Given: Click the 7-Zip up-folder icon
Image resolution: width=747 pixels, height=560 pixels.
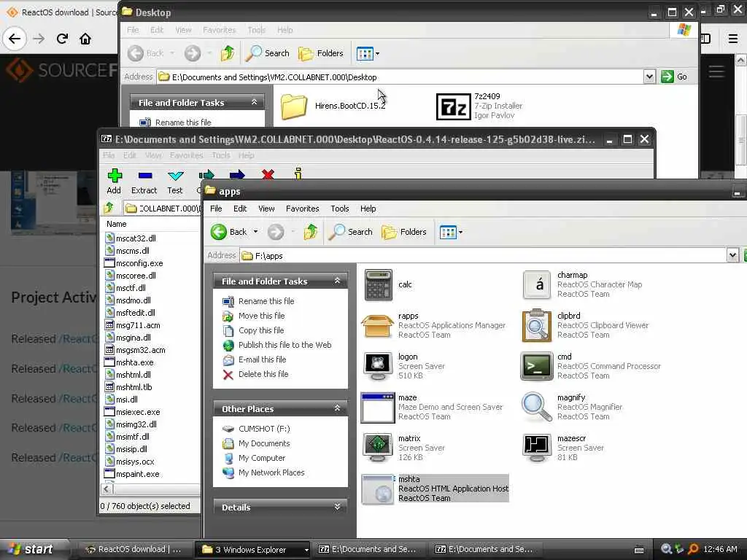Looking at the screenshot, I should pos(109,208).
